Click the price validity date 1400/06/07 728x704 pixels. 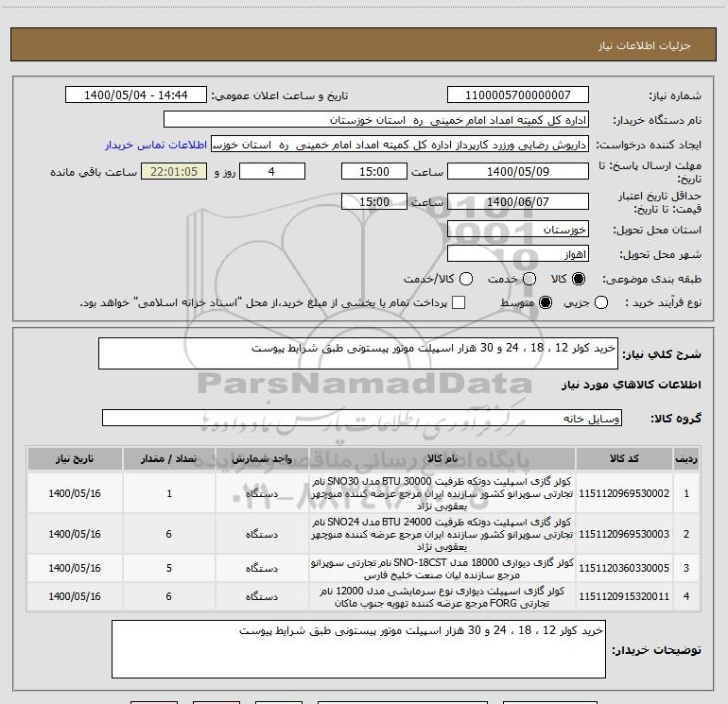[x=518, y=201]
